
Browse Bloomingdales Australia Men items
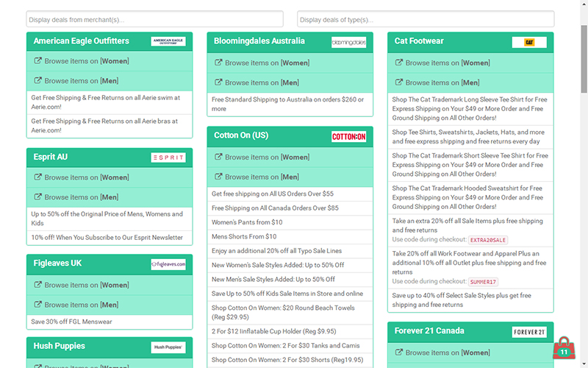[290, 82]
